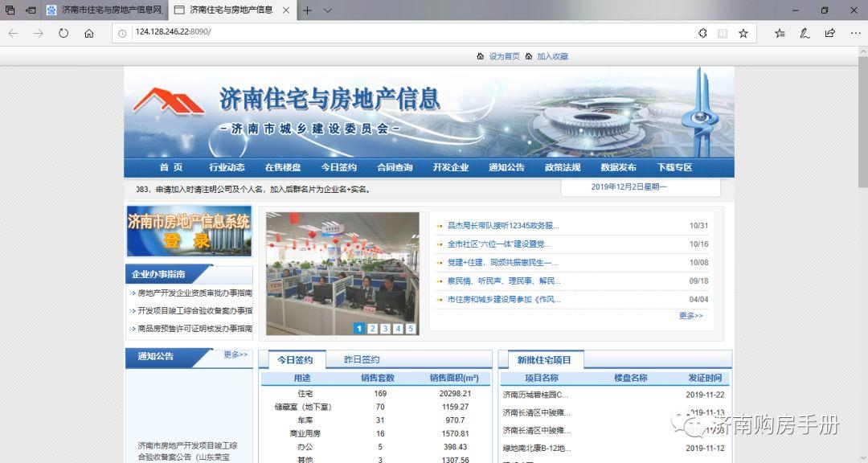Add page to favorites with star icon
The height and width of the screenshot is (463, 868).
coord(743,33)
